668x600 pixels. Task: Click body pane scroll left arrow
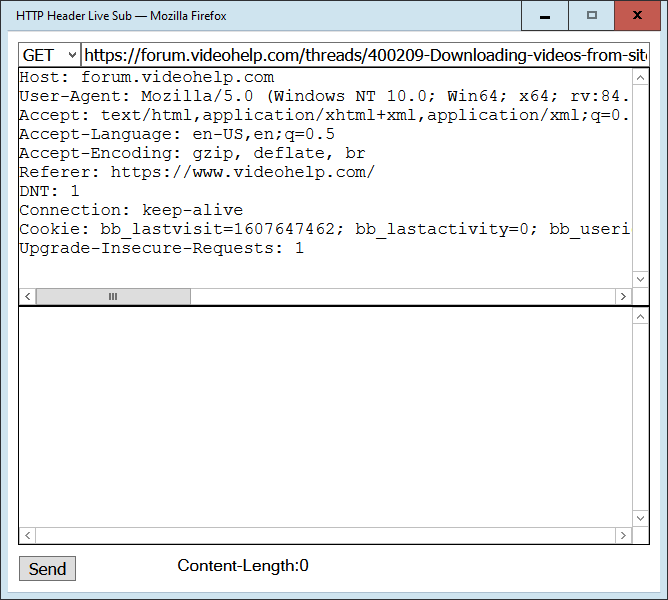point(28,535)
